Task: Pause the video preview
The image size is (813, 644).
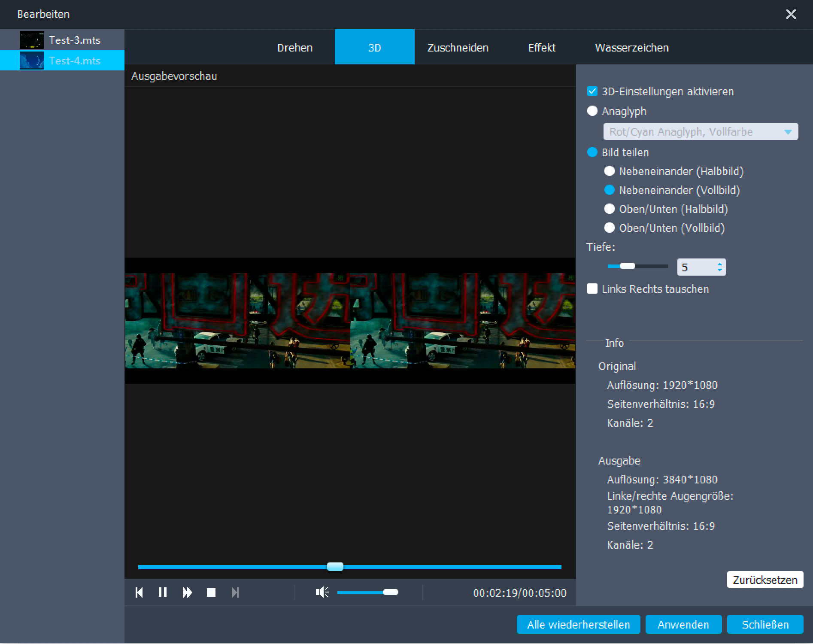Action: point(163,592)
